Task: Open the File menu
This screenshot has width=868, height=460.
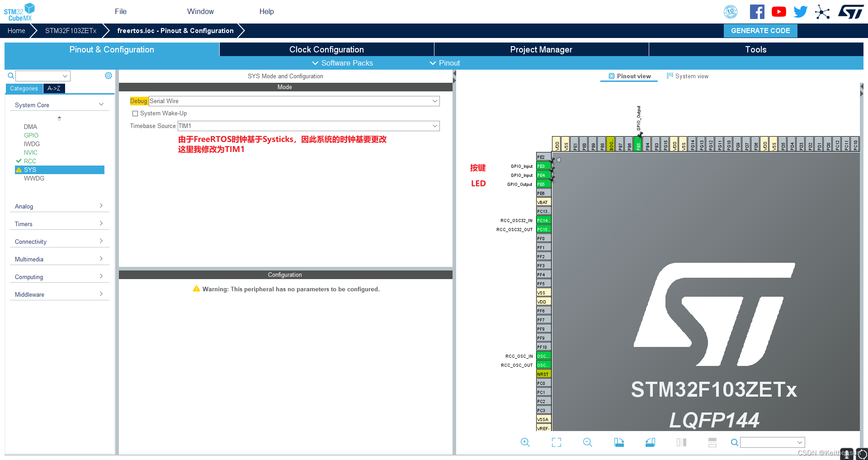Action: coord(121,11)
